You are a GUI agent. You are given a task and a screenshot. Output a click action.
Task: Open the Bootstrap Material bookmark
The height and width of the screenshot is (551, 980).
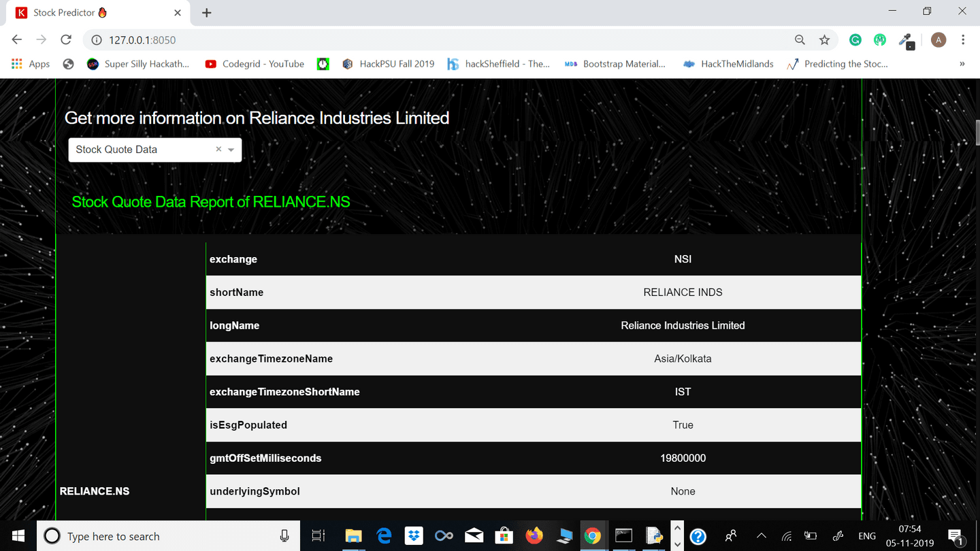click(615, 64)
